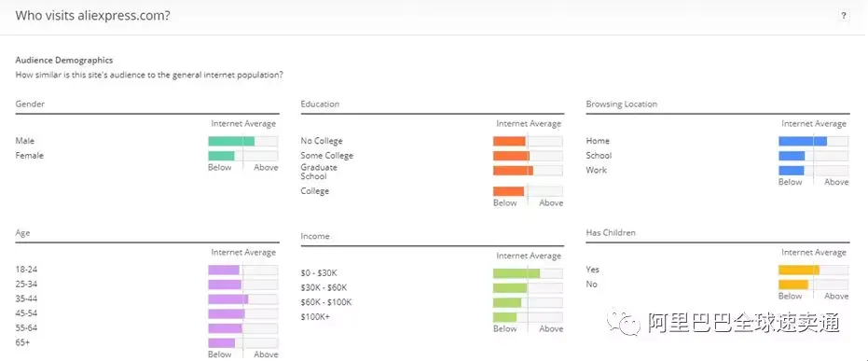Select the 'Male' row label

pos(25,141)
